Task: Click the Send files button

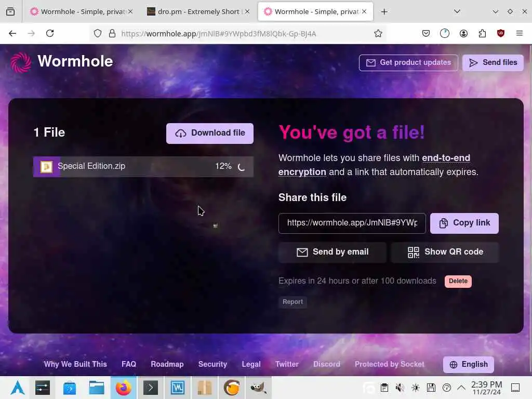Action: pyautogui.click(x=493, y=63)
